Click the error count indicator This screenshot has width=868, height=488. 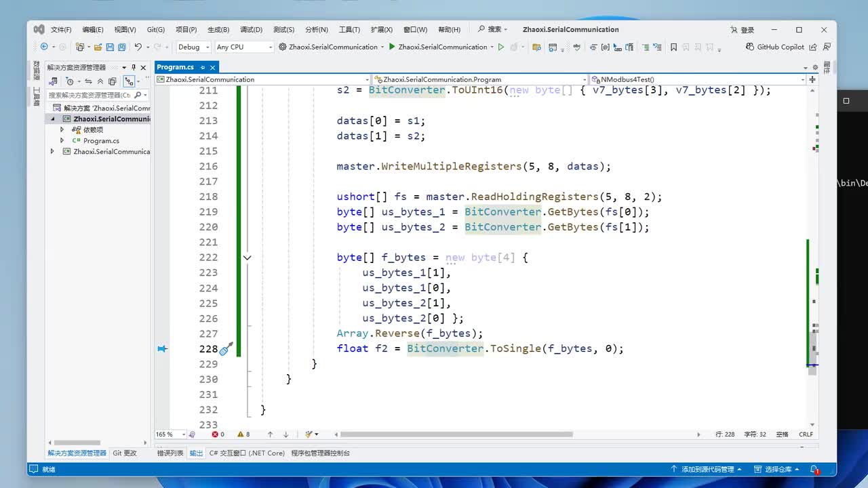tap(218, 434)
